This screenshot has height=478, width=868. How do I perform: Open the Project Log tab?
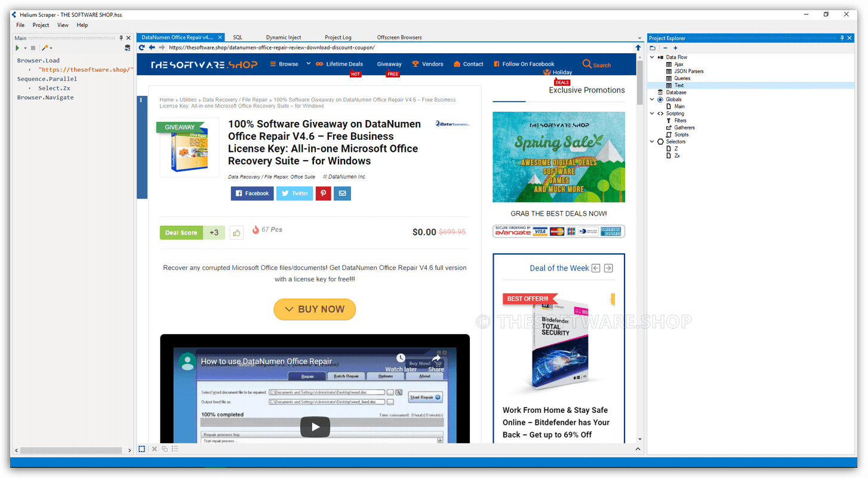coord(338,37)
